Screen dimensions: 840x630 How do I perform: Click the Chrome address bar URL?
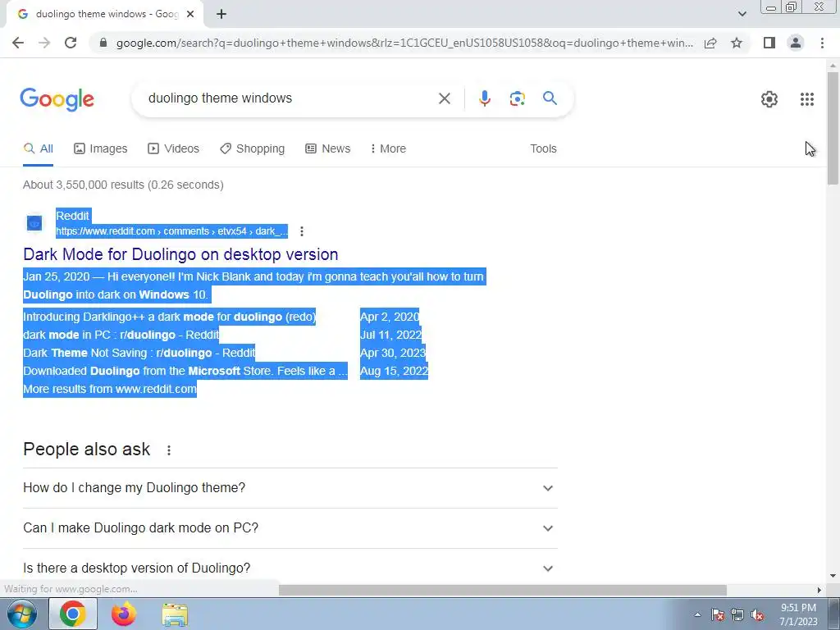tap(404, 43)
